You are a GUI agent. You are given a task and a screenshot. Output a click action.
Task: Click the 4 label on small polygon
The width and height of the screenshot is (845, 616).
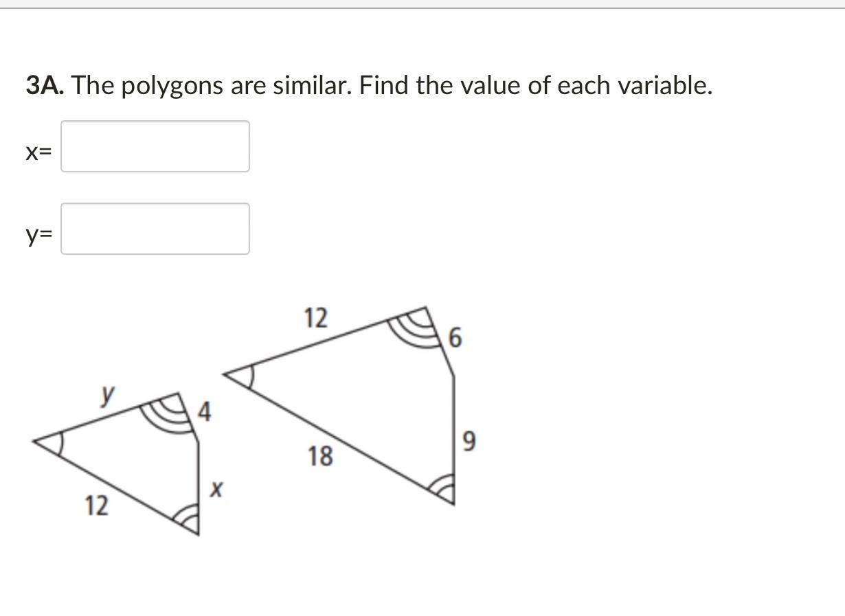point(205,412)
